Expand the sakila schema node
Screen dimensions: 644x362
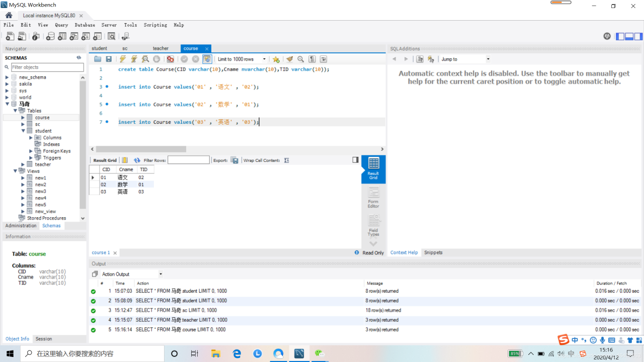[7, 84]
